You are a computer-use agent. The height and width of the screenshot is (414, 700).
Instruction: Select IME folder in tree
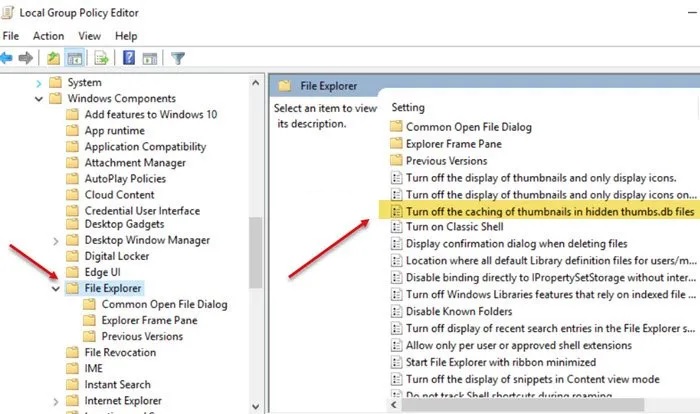point(94,368)
